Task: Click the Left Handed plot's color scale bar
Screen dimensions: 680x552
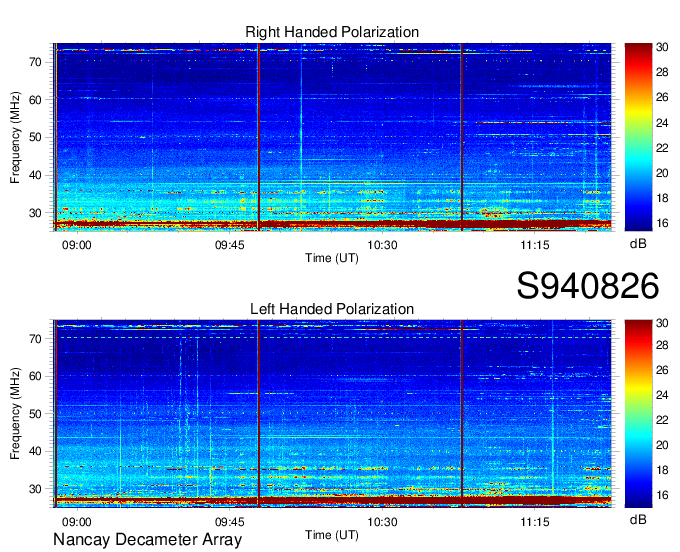Action: pyautogui.click(x=638, y=413)
